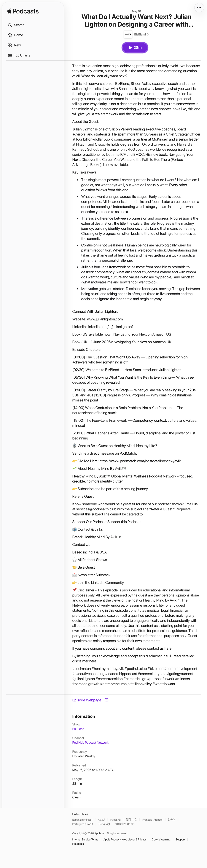Select Tiếng Việt language option
207x868 pixels.
point(104,824)
